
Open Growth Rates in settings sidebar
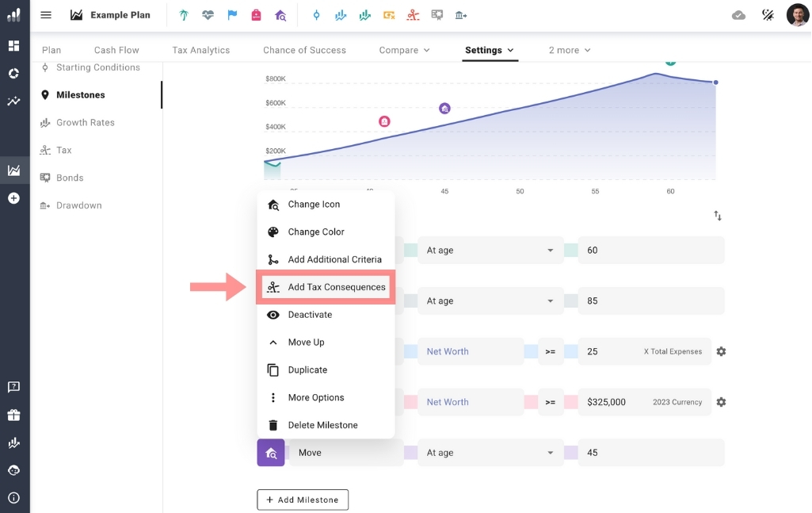85,123
